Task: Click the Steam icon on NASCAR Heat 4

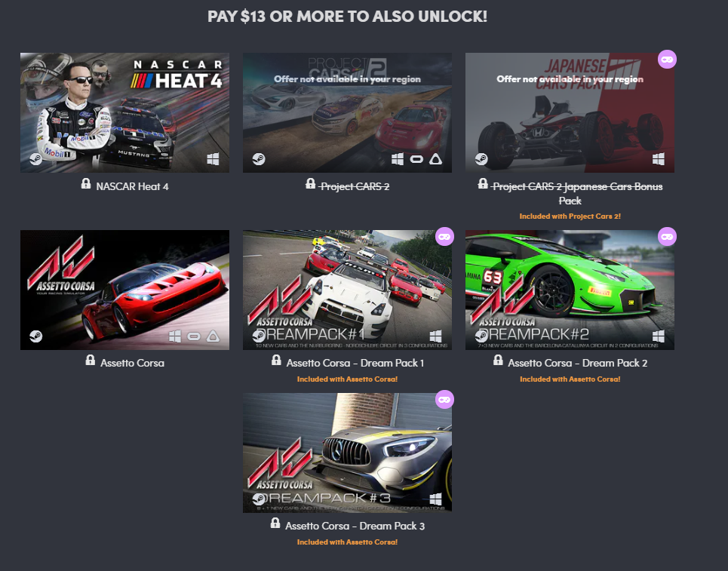Action: (x=35, y=159)
